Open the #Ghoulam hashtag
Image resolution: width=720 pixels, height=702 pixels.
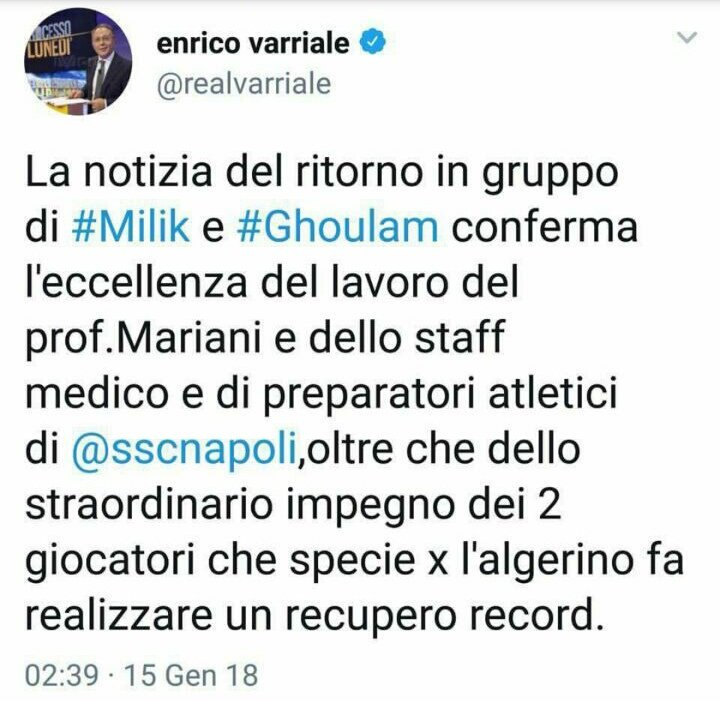tap(338, 227)
